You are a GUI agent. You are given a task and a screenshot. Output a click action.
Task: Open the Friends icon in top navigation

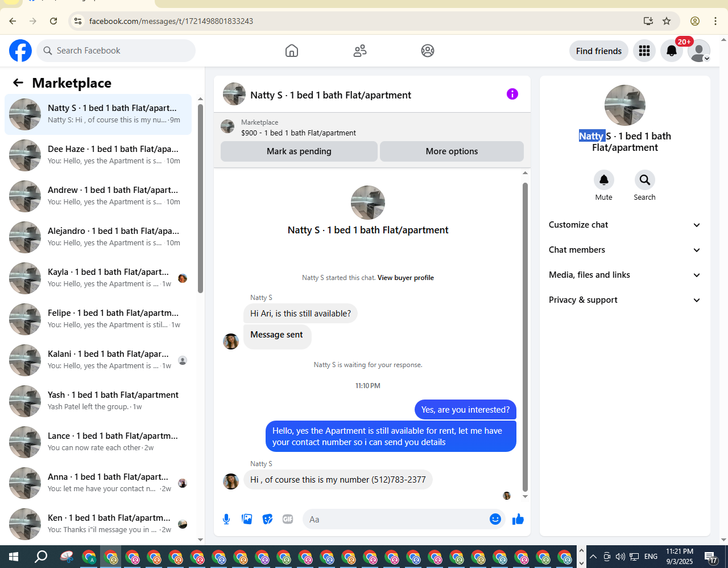[360, 51]
